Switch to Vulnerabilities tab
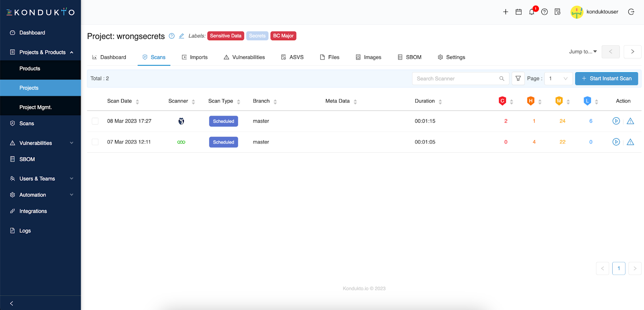The width and height of the screenshot is (644, 310). [244, 57]
